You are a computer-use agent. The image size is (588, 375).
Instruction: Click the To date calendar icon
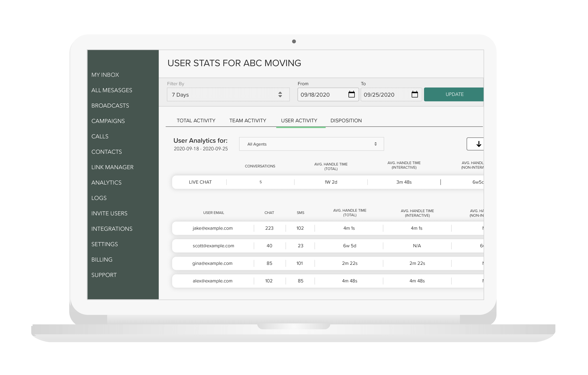pyautogui.click(x=415, y=94)
